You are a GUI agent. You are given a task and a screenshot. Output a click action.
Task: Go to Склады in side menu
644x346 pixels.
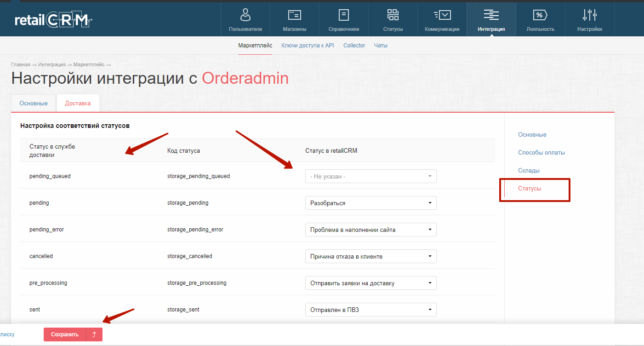tap(529, 171)
